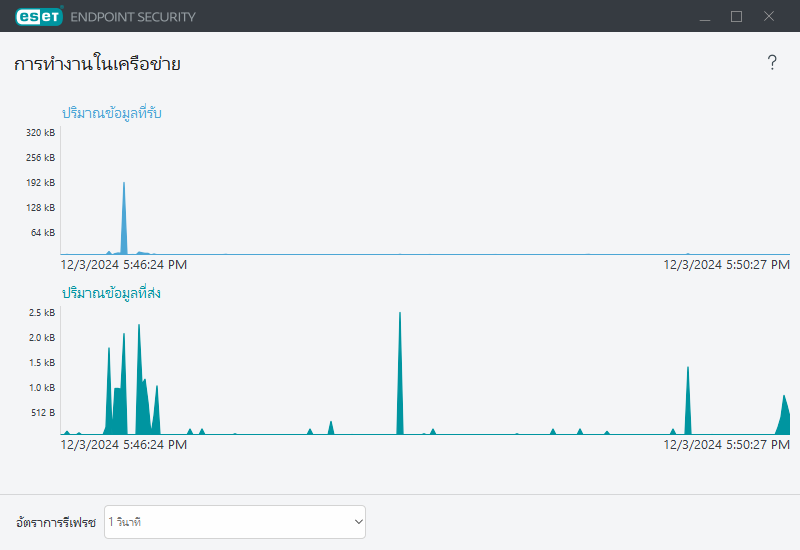800x550 pixels.
Task: Click the tallest teal spike in sent chart
Action: pyautogui.click(x=400, y=375)
